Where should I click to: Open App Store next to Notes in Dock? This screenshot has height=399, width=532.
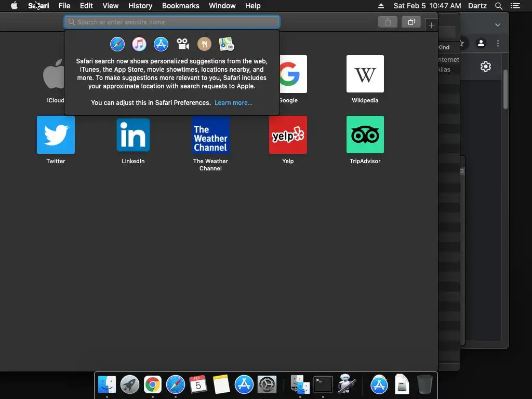[244, 384]
